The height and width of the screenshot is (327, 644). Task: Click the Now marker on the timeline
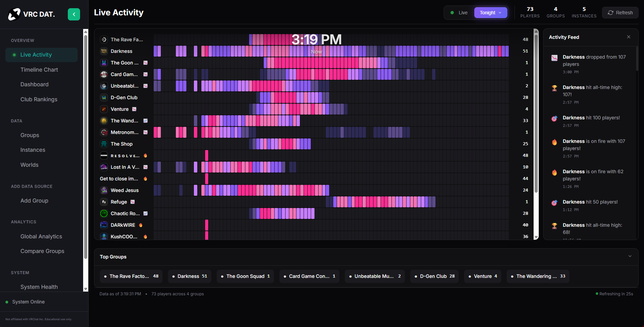(x=316, y=52)
